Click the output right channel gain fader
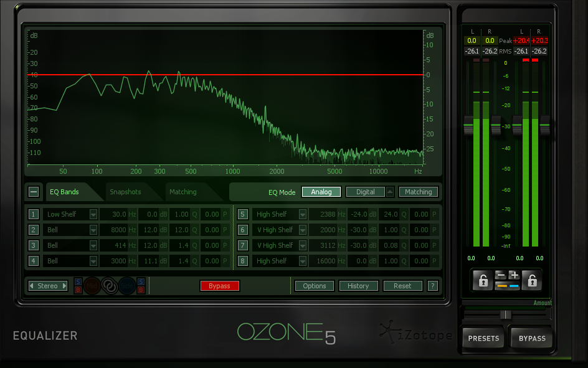 (x=544, y=125)
